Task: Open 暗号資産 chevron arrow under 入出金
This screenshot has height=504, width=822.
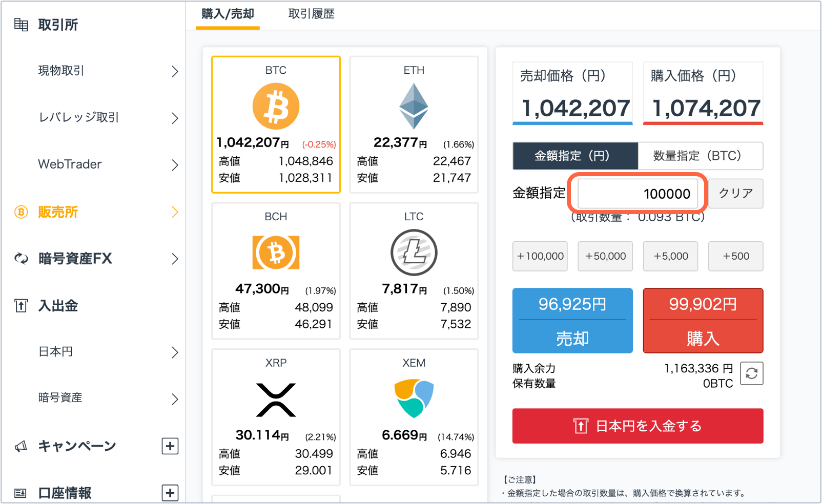Action: pyautogui.click(x=175, y=399)
